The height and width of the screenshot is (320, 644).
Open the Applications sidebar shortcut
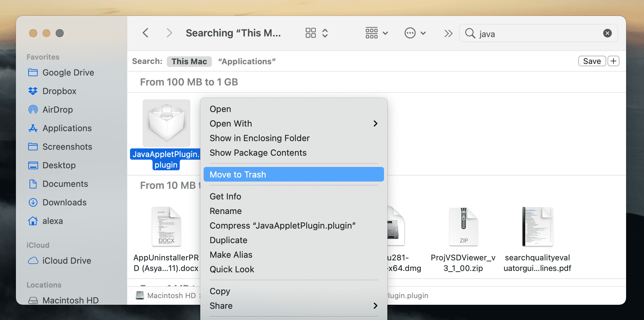point(67,128)
